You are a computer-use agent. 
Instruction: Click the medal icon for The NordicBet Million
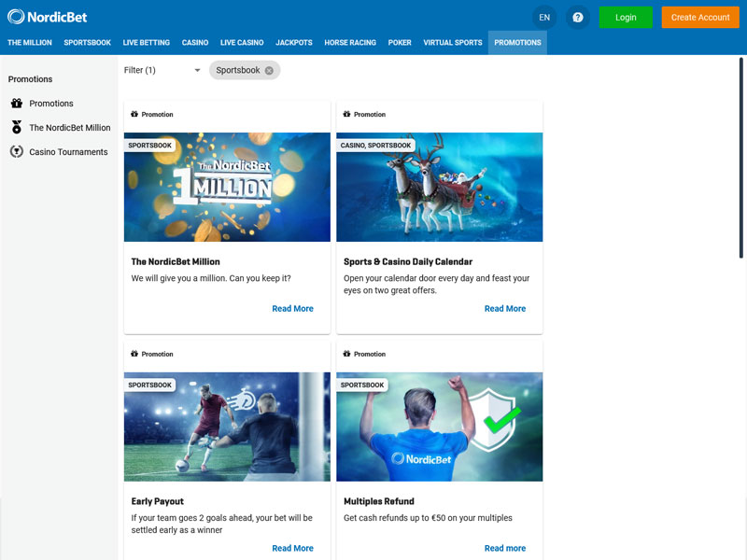coord(17,127)
